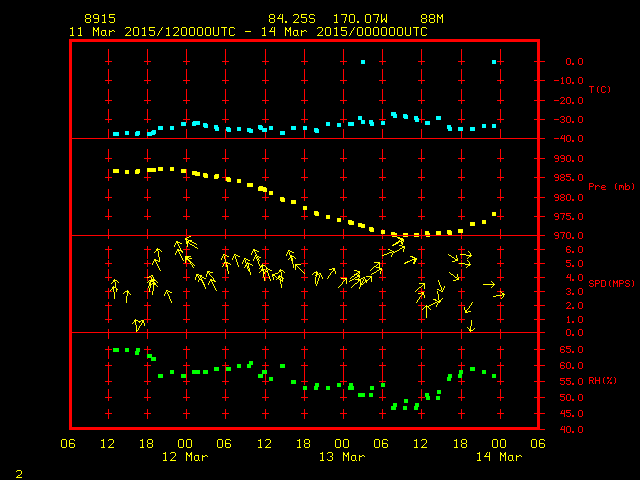This screenshot has height=480, width=640.
Task: Click the lone "2" below the chart
Action: pos(19,474)
